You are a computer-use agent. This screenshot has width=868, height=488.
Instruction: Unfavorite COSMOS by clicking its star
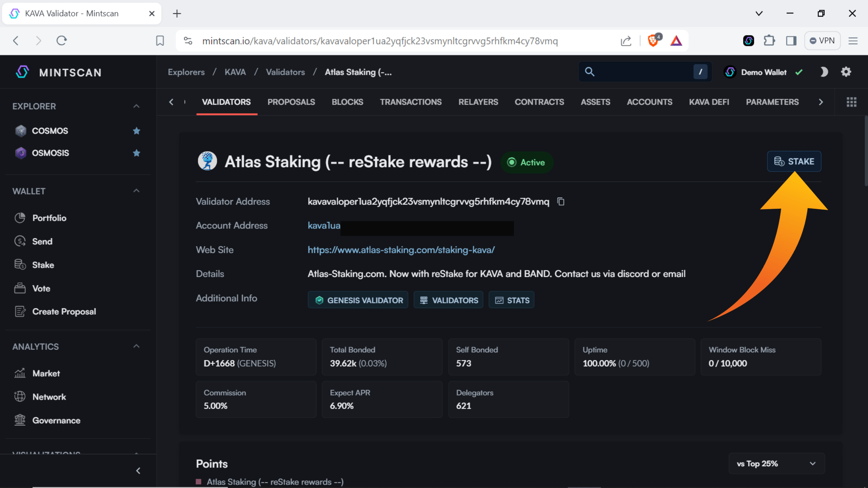[136, 131]
